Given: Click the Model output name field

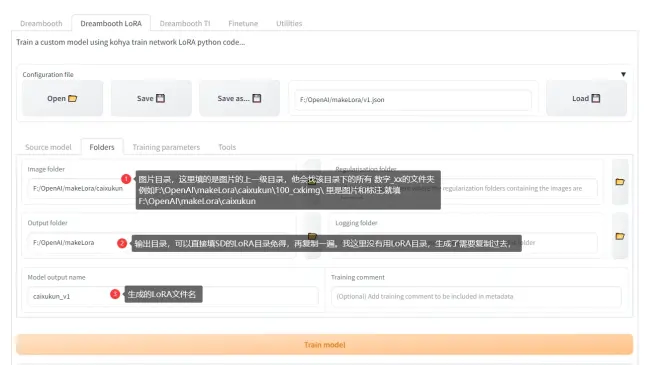Looking at the screenshot, I should click(x=173, y=296).
